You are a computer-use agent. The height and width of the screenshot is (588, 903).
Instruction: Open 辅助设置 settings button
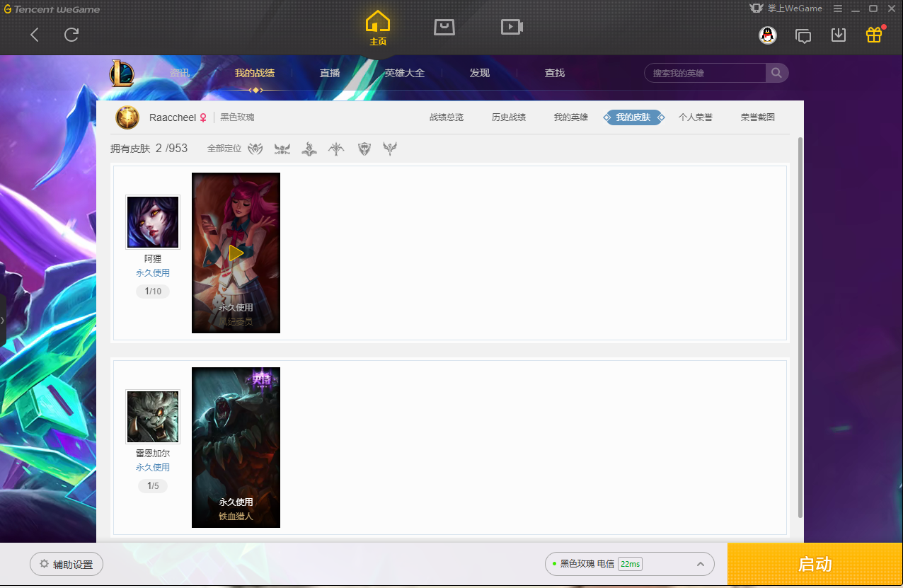(67, 565)
